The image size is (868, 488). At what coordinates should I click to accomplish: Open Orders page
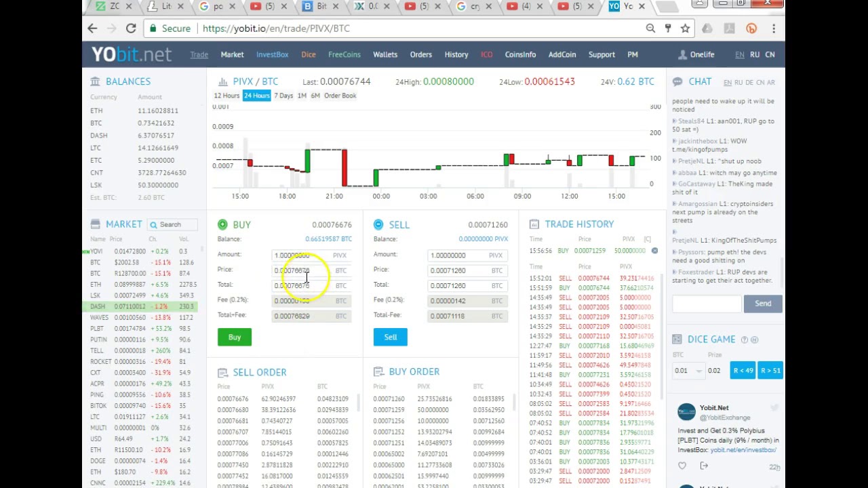click(420, 54)
